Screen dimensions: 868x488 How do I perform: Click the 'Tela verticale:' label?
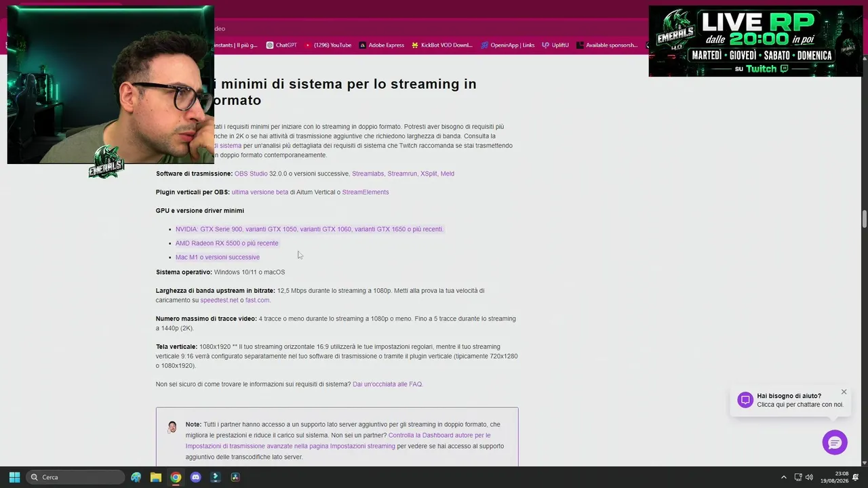(176, 347)
